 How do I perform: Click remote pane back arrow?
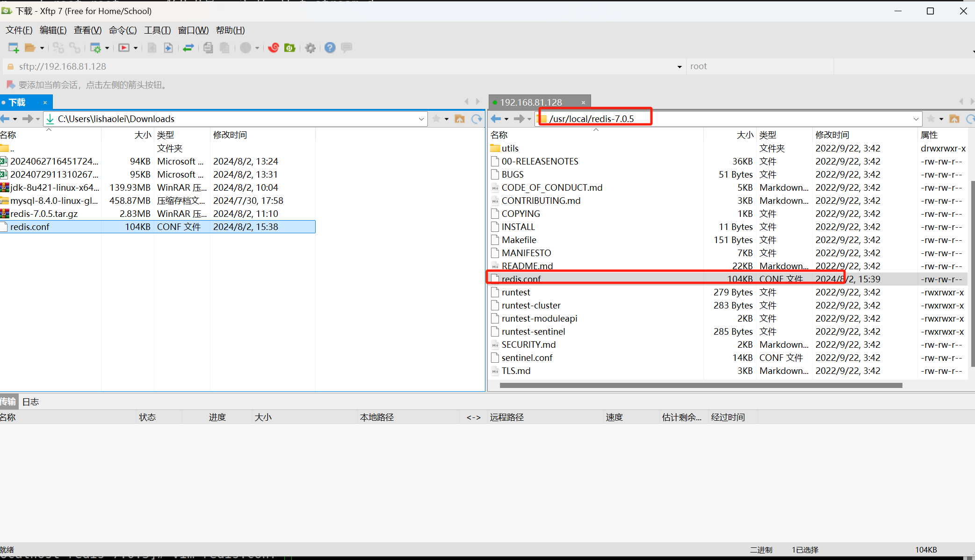pos(496,119)
